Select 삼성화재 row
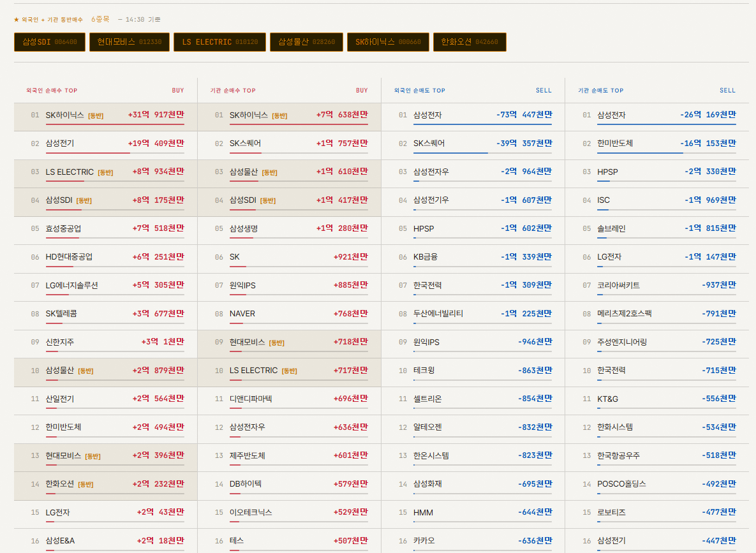Screen dimensions: 756x553 [x=473, y=487]
